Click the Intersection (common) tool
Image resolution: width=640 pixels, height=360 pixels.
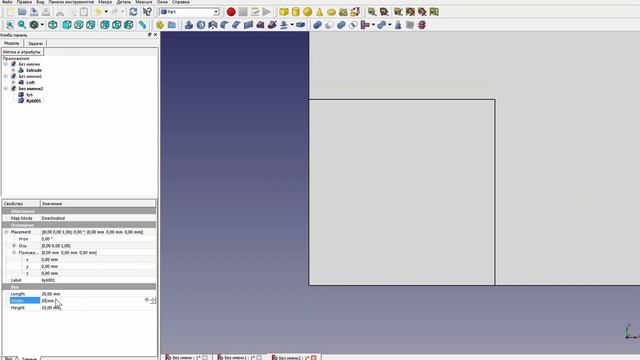[353, 25]
